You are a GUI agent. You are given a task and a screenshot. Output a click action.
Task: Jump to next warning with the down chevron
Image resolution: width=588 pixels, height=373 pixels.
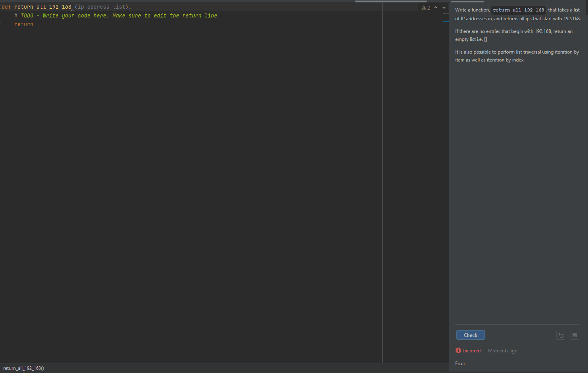click(x=444, y=7)
